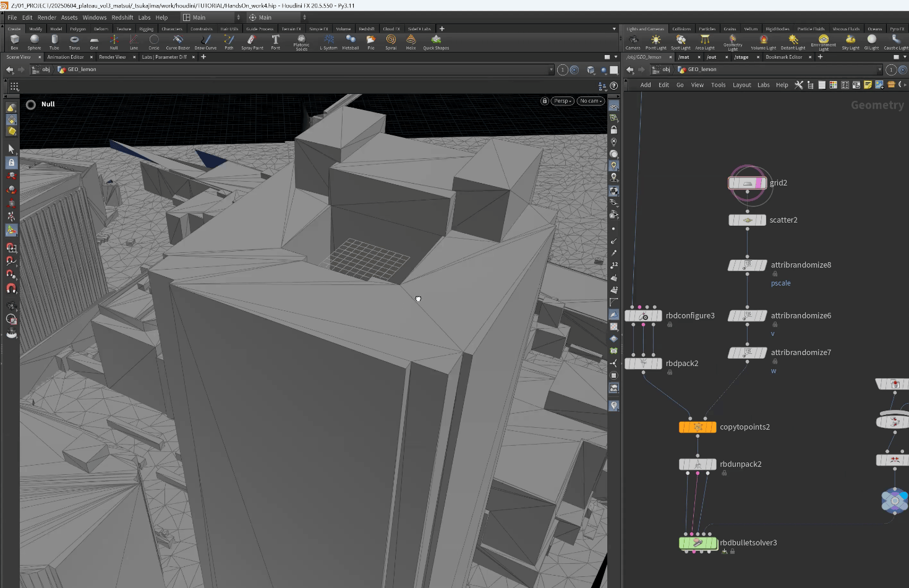Add a sticky note in network editor
Viewport: 909px width, 588px height.
(868, 85)
